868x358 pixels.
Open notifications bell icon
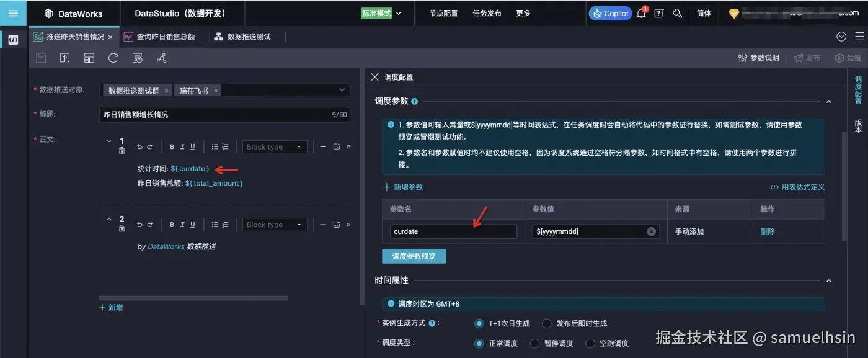[641, 13]
